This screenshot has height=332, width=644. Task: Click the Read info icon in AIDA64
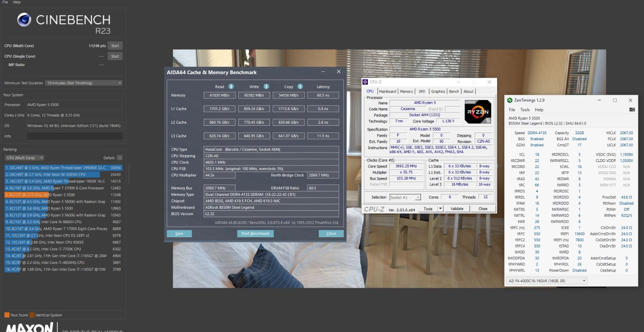[x=231, y=86]
